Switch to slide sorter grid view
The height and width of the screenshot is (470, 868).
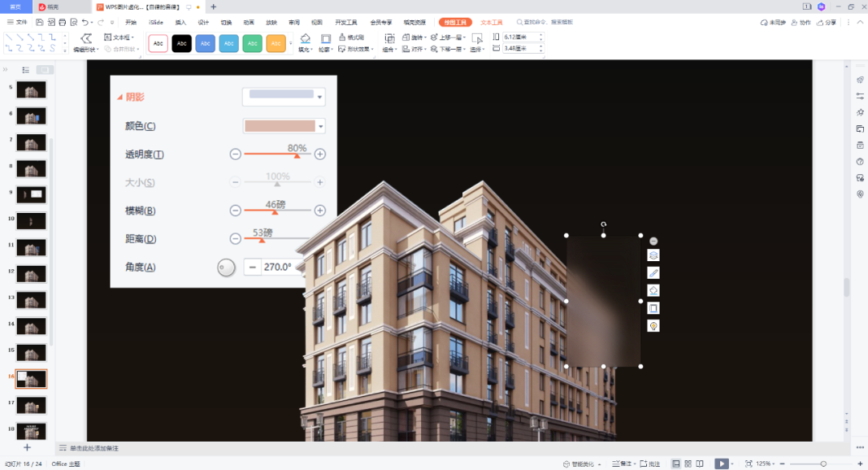coord(687,464)
